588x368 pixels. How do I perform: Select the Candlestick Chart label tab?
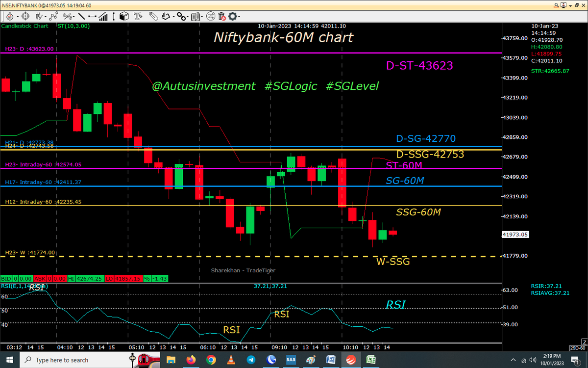[24, 26]
